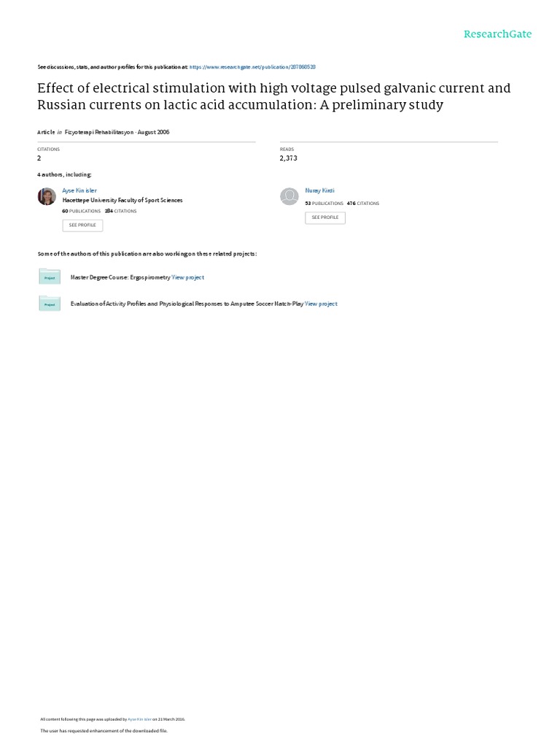Click the article title heading
Image resolution: width=560 pixels, height=747 pixels.
pyautogui.click(x=273, y=96)
